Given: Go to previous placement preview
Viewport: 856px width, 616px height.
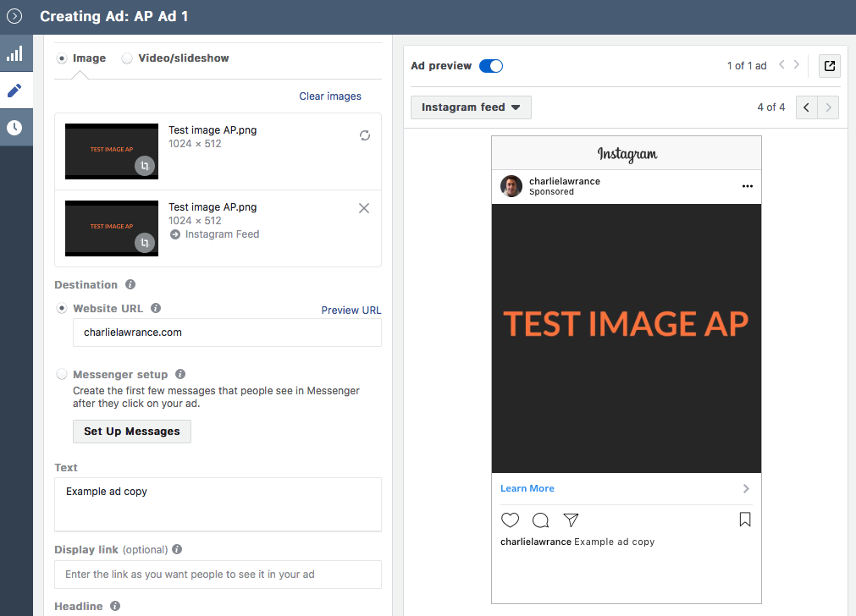Looking at the screenshot, I should (x=807, y=107).
